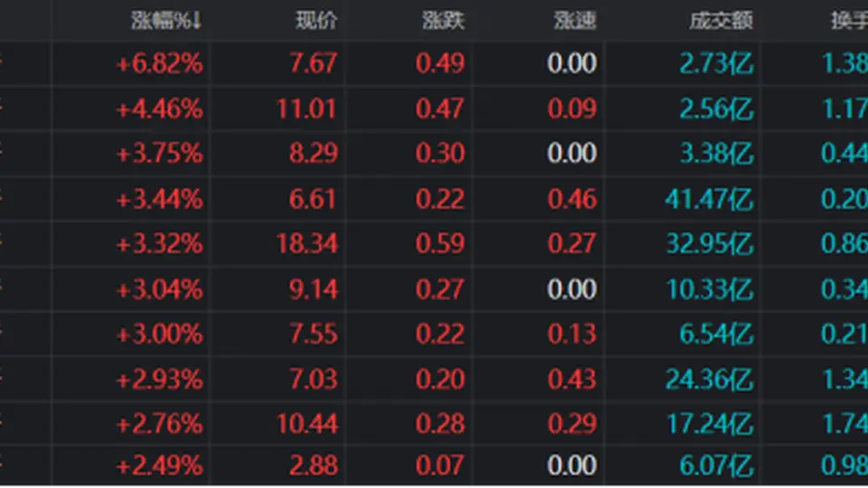
Task: Click the 成交额 value 32.95亿
Action: pos(710,243)
